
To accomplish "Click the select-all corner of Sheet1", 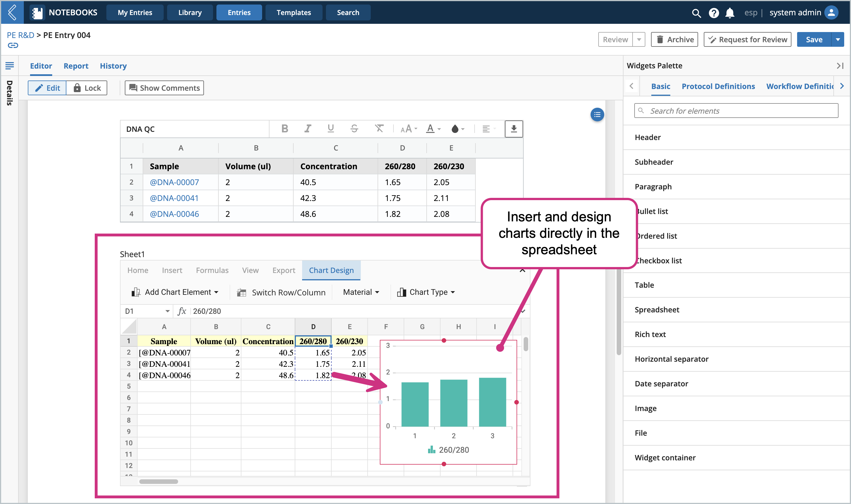I will coord(129,326).
